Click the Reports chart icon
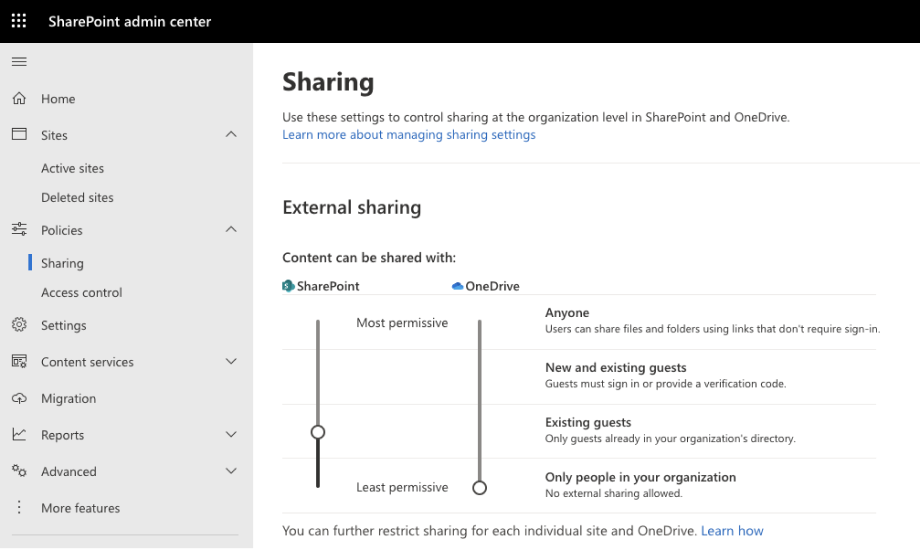Viewport: 920px width, 549px height. pyautogui.click(x=19, y=435)
